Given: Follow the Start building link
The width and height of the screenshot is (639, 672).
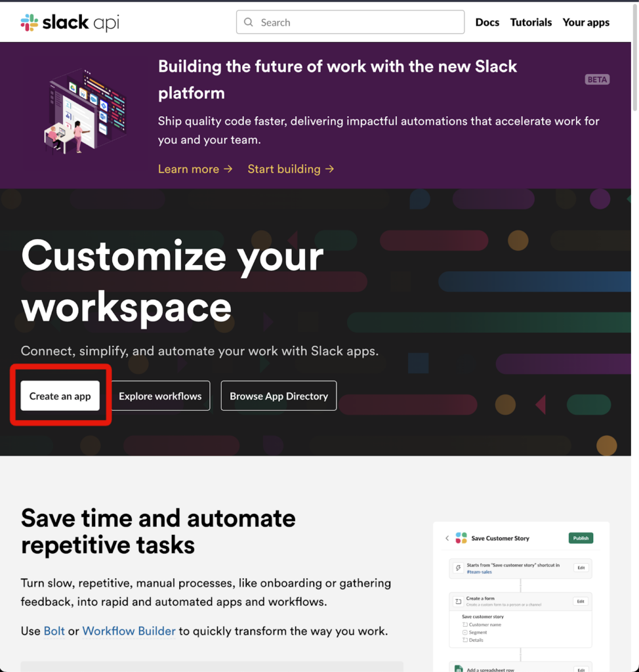Looking at the screenshot, I should [291, 169].
